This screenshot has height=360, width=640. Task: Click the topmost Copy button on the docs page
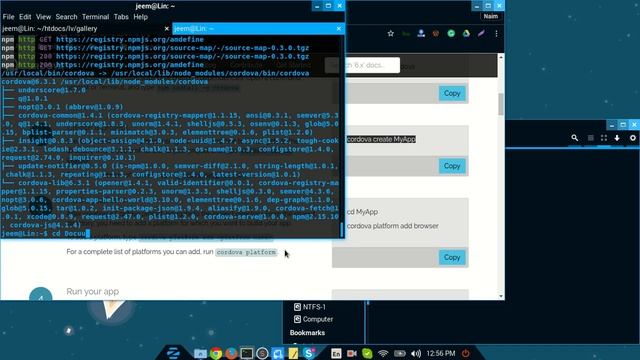(452, 93)
